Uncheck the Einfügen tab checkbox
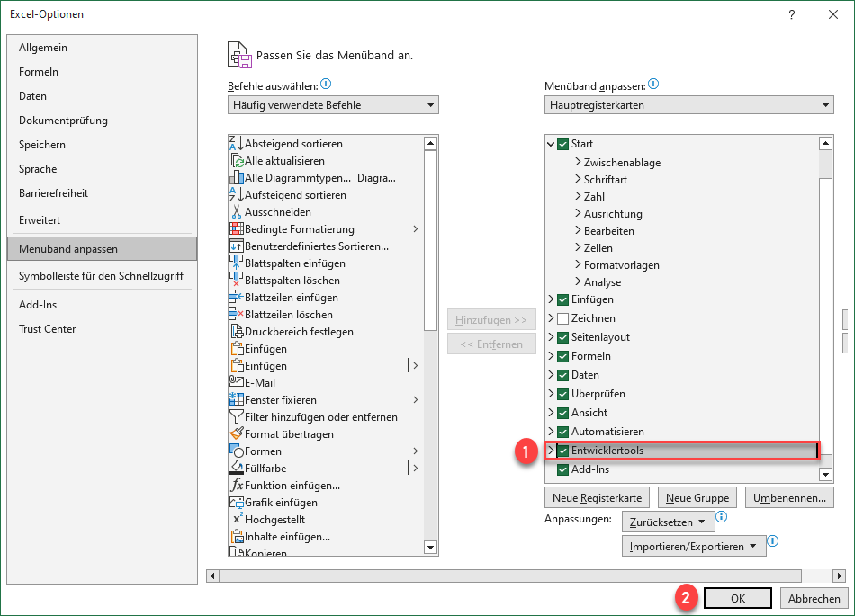The width and height of the screenshot is (855, 616). coord(562,299)
